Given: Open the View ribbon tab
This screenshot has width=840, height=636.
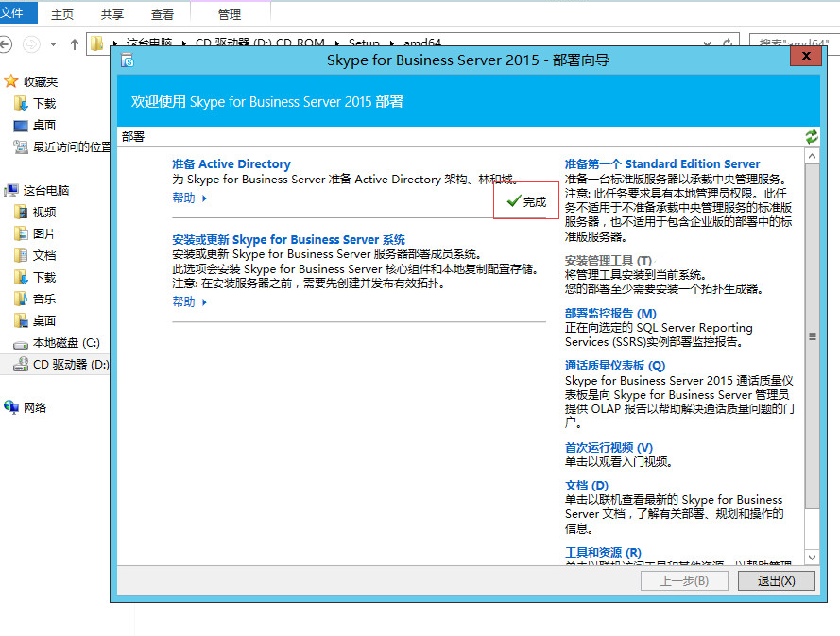Looking at the screenshot, I should (163, 14).
